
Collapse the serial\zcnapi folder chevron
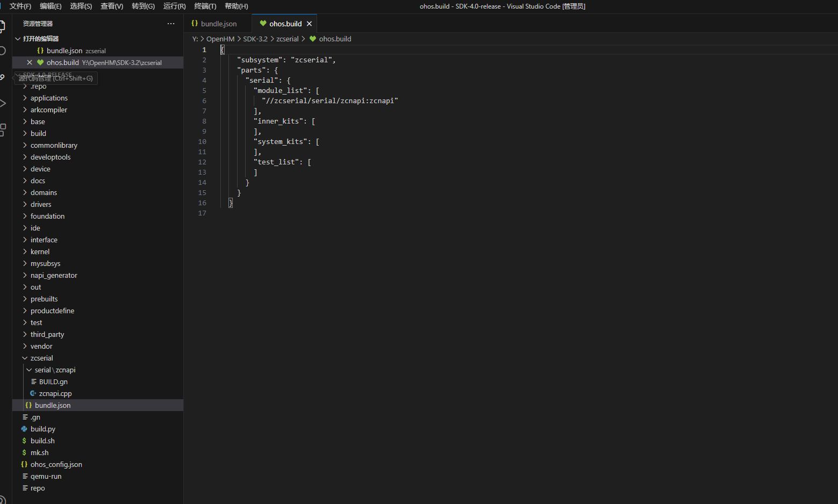[29, 370]
